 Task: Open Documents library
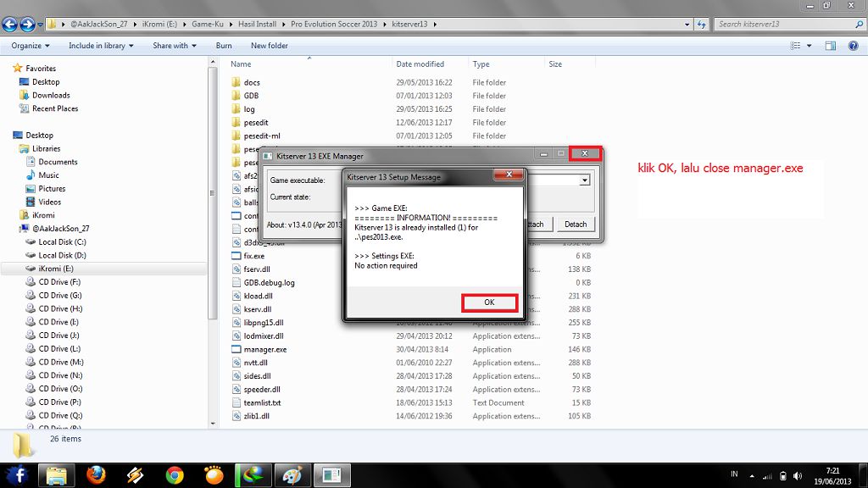coord(58,162)
